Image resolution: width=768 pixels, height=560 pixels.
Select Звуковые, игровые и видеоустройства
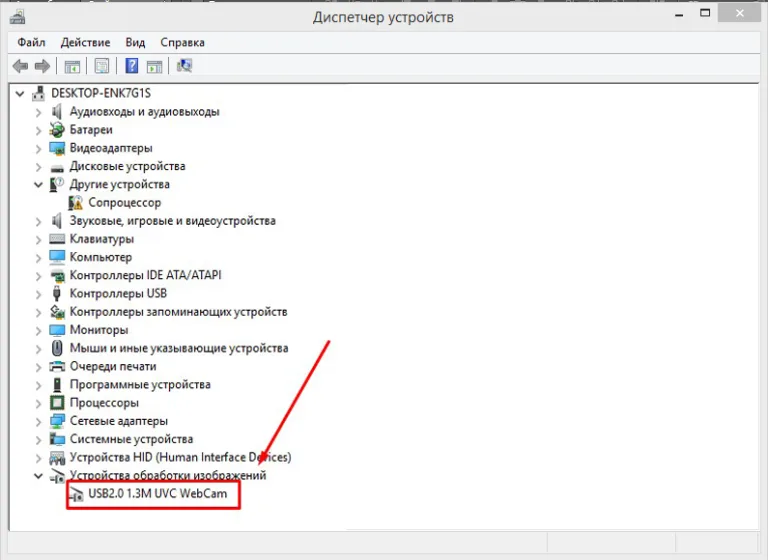172,221
